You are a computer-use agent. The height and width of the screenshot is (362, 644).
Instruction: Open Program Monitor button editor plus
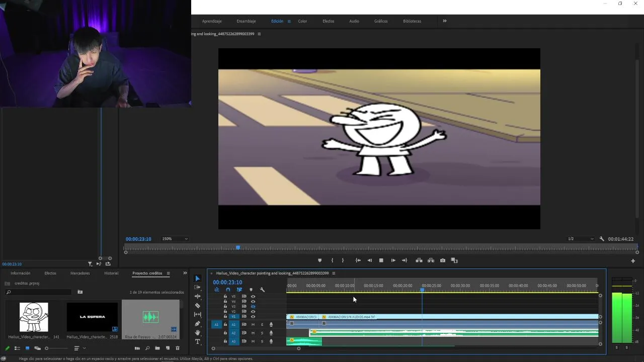[x=633, y=260]
